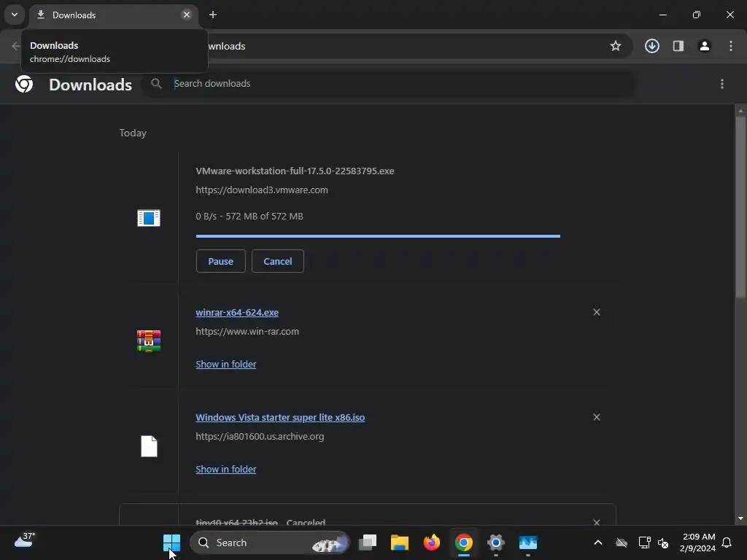Click the page's vertical scrollbar thumb
This screenshot has height=560, width=747.
tap(740, 207)
